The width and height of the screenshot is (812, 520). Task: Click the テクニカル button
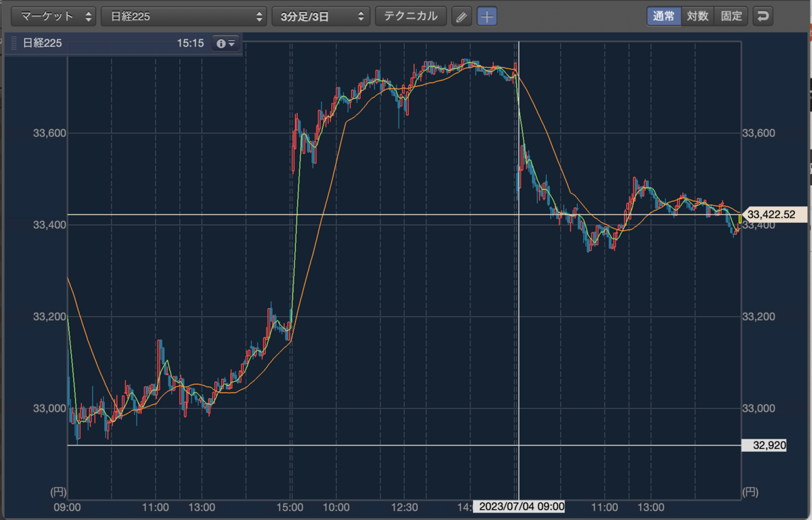pyautogui.click(x=411, y=16)
